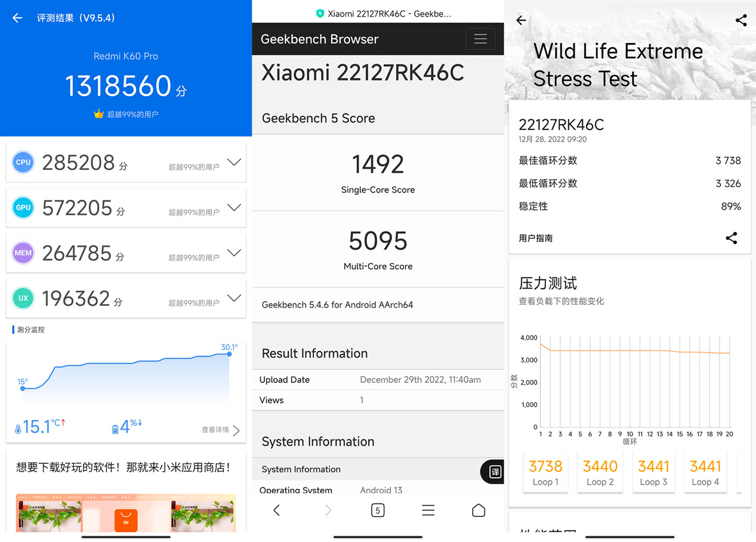This screenshot has height=542, width=756.
Task: Share via icon beside 用户指南
Action: [732, 238]
